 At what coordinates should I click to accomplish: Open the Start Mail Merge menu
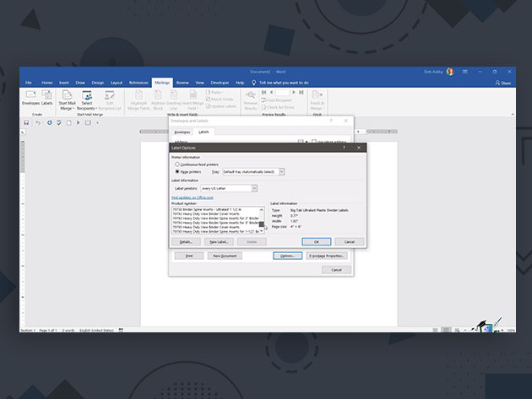tap(68, 100)
